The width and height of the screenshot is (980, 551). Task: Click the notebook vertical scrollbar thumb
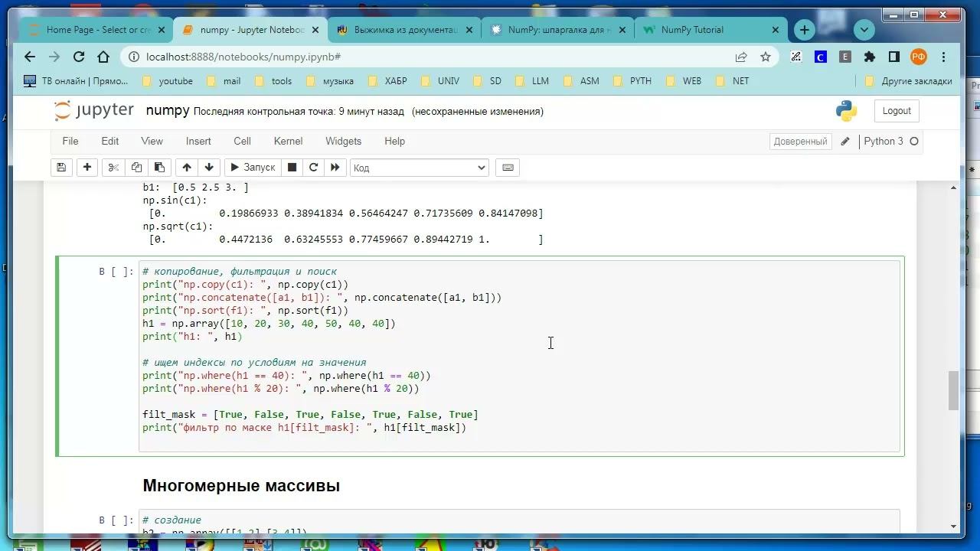tap(953, 391)
